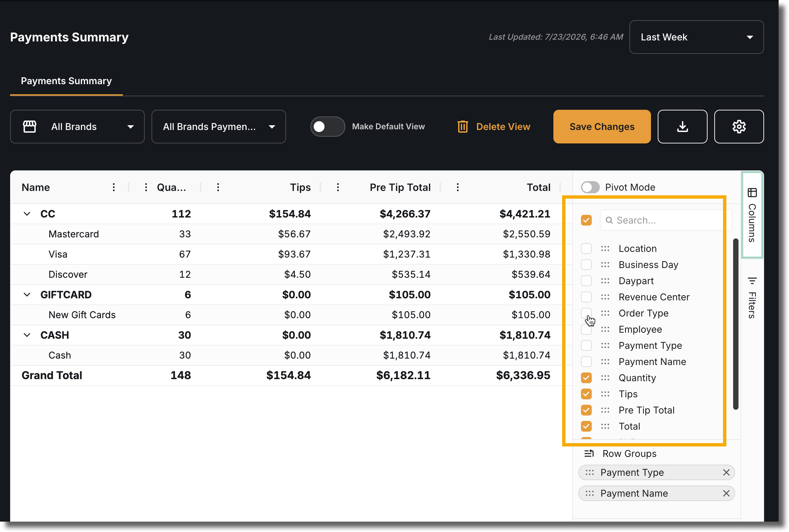
Task: Open the Tips column menu dots
Action: [218, 187]
